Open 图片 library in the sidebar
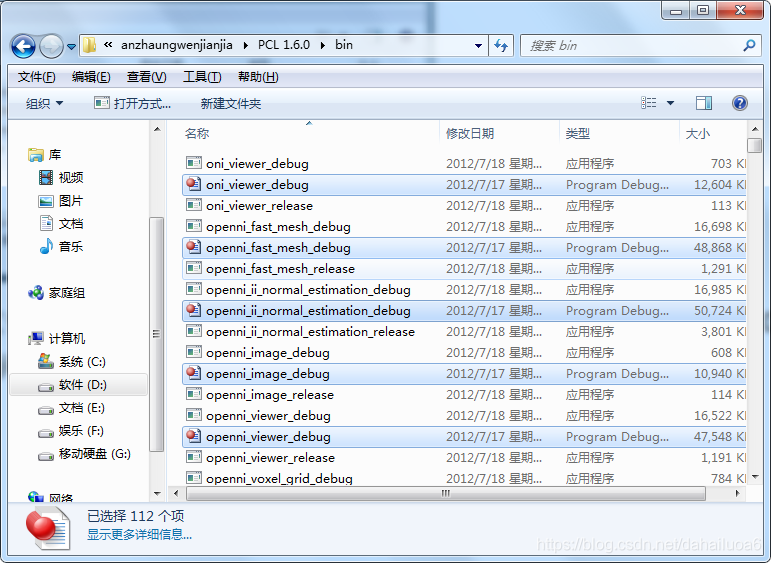Viewport: 771px width, 563px height. pyautogui.click(x=61, y=201)
